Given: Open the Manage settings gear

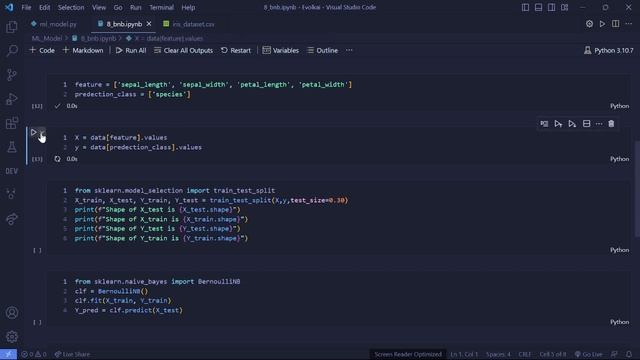Looking at the screenshot, I should click(12, 337).
